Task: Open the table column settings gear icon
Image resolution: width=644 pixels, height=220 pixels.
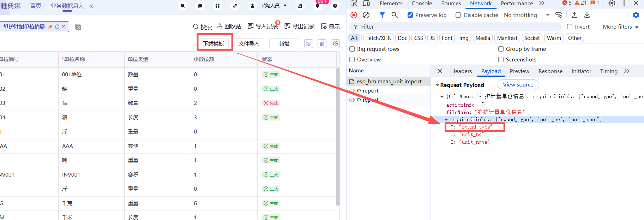Action: [336, 43]
